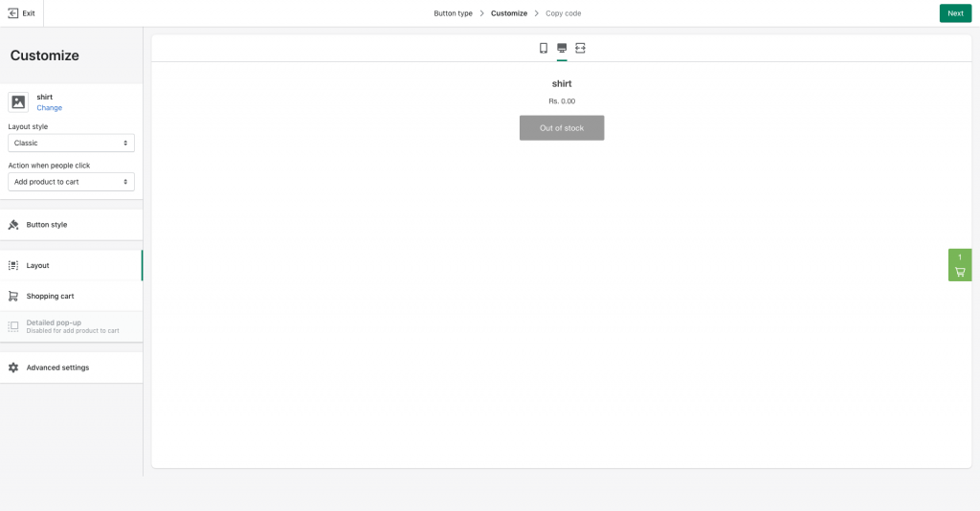
Task: Click the Change product link
Action: point(50,108)
